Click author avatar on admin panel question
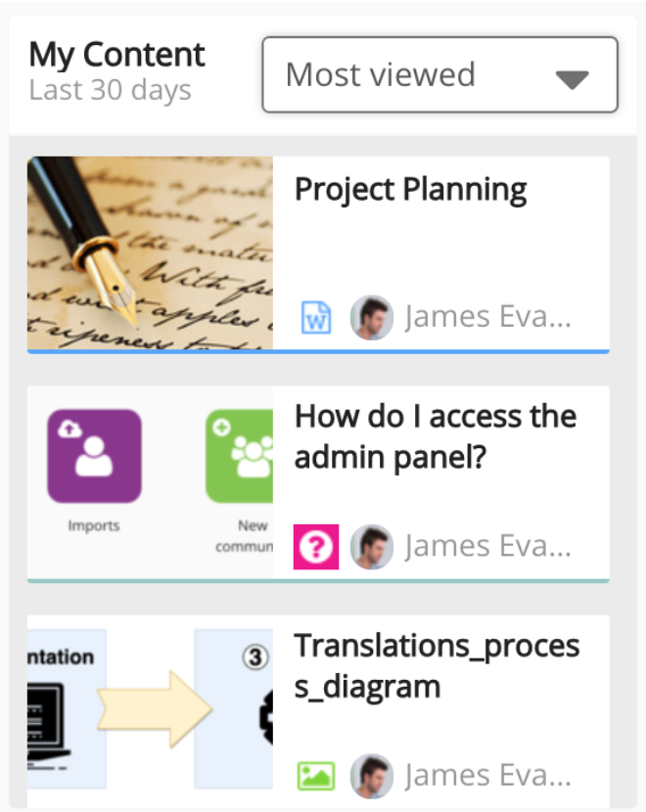This screenshot has height=812, width=646. tap(372, 547)
